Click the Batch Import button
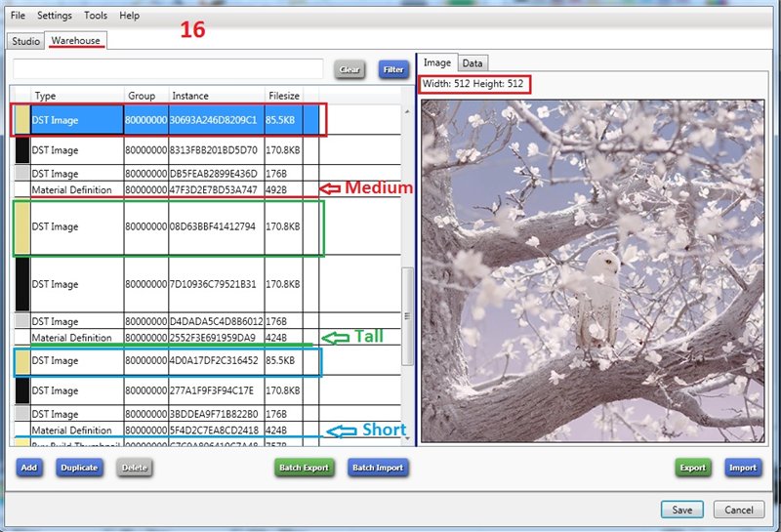Viewport: 781px width, 532px height. pos(377,468)
